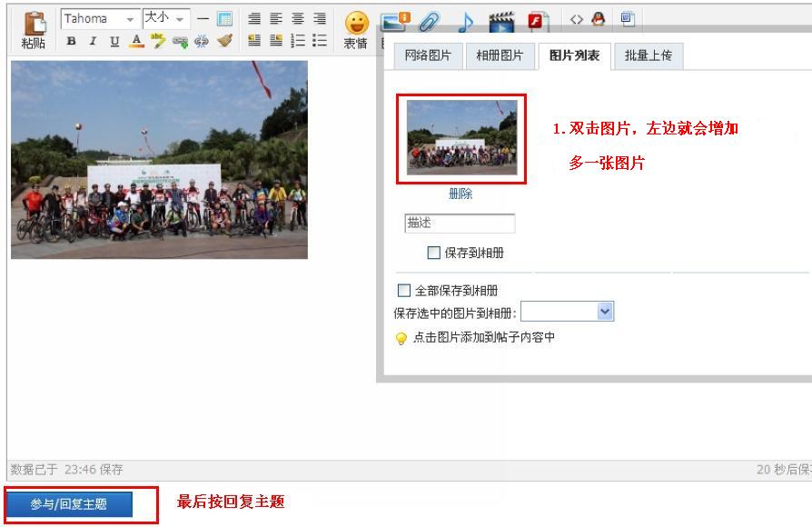Click the 描述 description input field
Viewport: 812px width, 527px height.
click(460, 224)
